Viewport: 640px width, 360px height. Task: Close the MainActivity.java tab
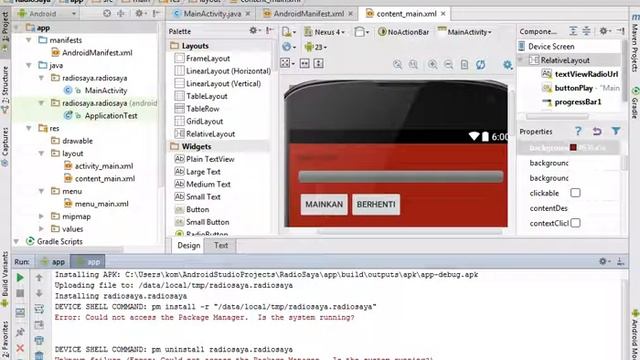(248, 14)
